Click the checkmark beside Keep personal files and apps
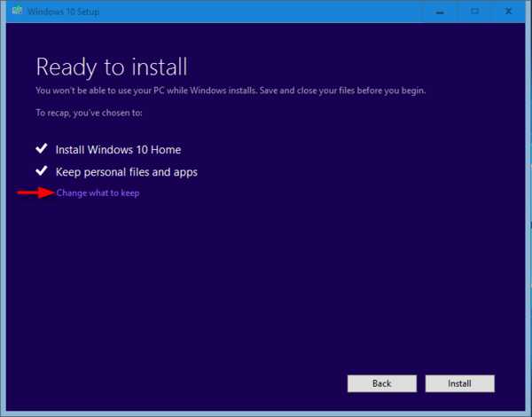532x417 pixels. click(41, 171)
